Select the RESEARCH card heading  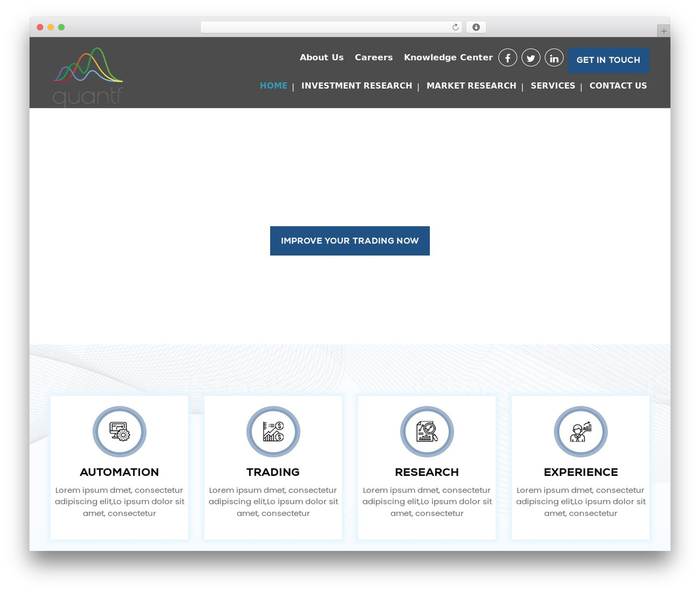pos(427,472)
